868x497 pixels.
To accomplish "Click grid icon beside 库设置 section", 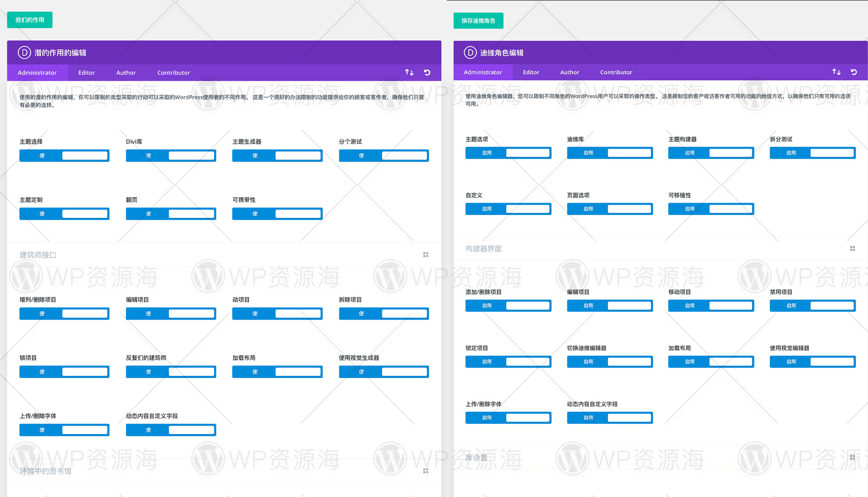I will pyautogui.click(x=852, y=457).
